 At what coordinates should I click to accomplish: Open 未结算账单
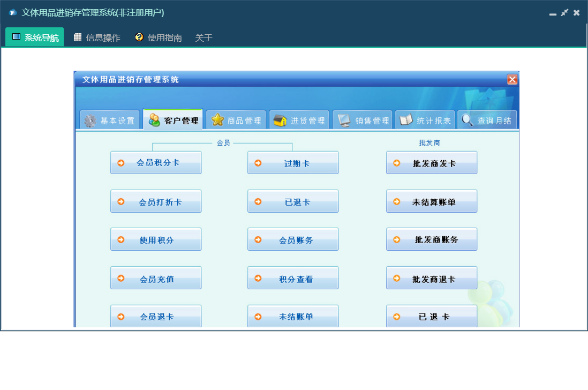[432, 201]
